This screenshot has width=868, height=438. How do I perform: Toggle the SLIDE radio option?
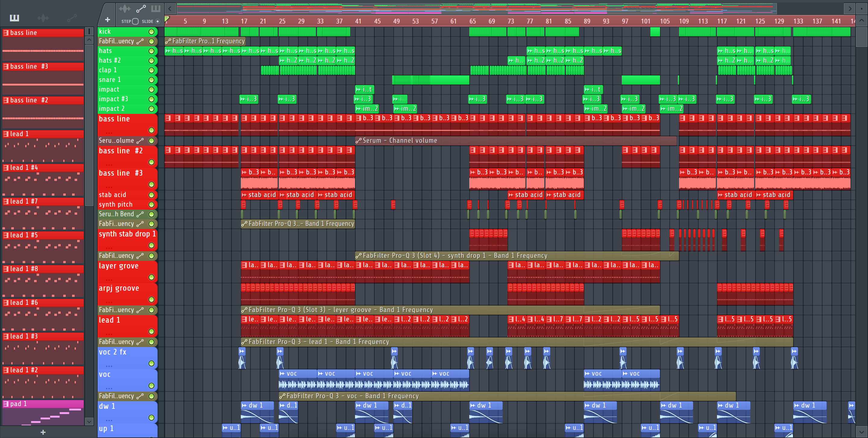pos(157,21)
